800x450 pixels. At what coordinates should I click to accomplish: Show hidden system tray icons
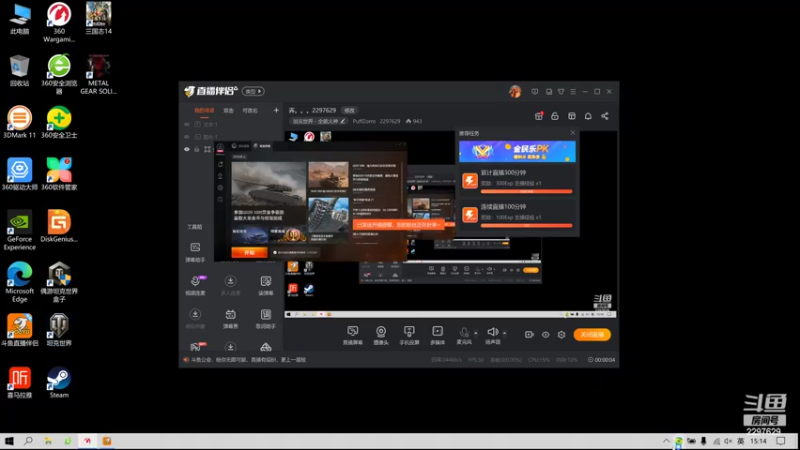click(x=666, y=441)
